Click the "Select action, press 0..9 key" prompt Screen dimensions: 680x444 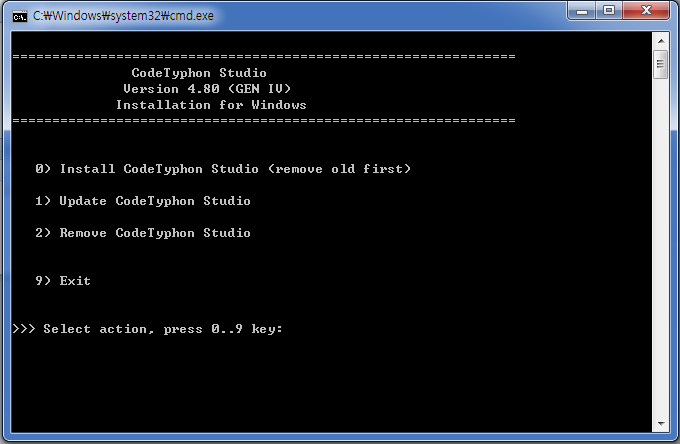(147, 329)
